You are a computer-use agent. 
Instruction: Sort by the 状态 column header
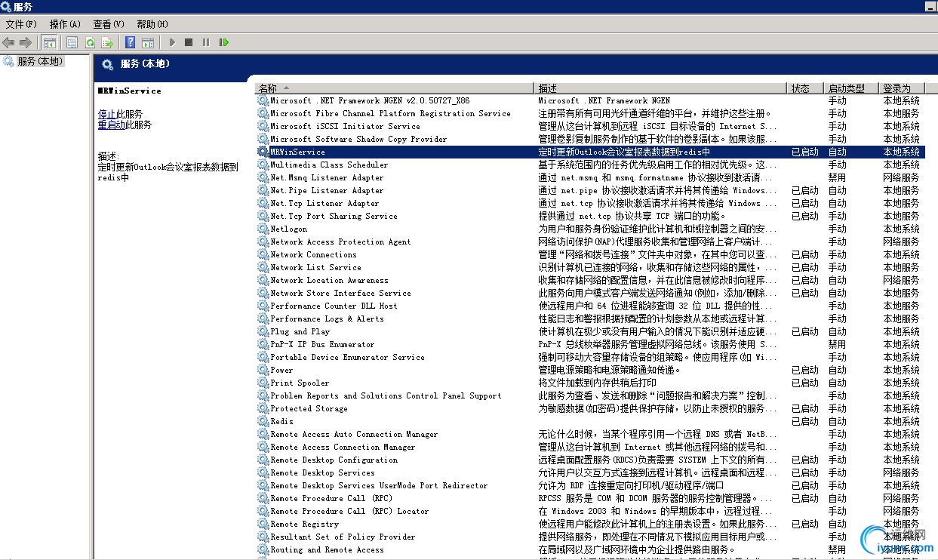(x=804, y=88)
